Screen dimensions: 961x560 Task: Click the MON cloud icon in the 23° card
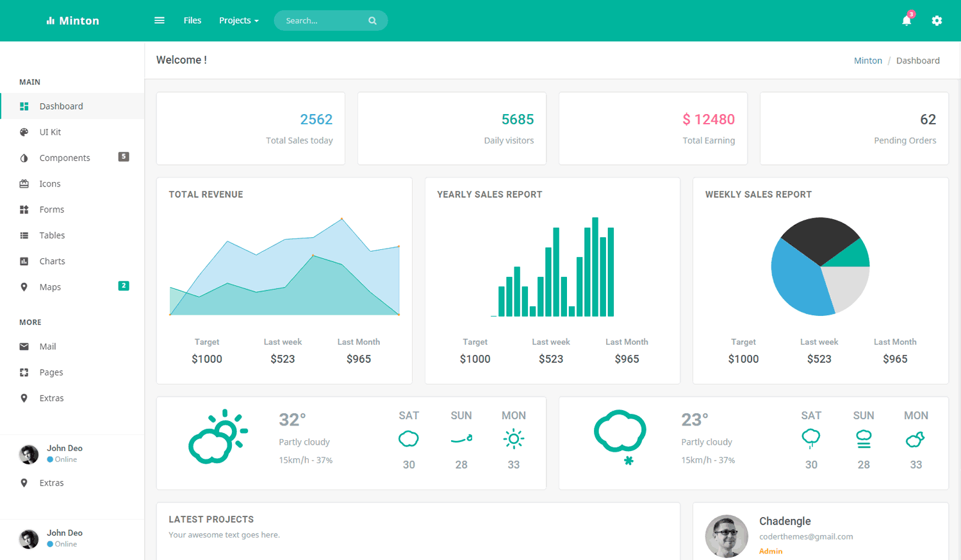[916, 440]
